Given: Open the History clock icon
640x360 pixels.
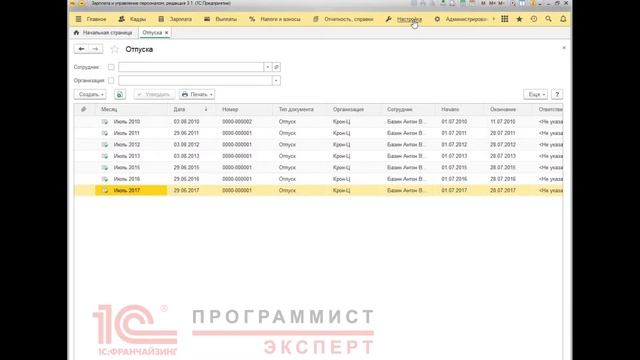Looking at the screenshot, I should click(534, 19).
